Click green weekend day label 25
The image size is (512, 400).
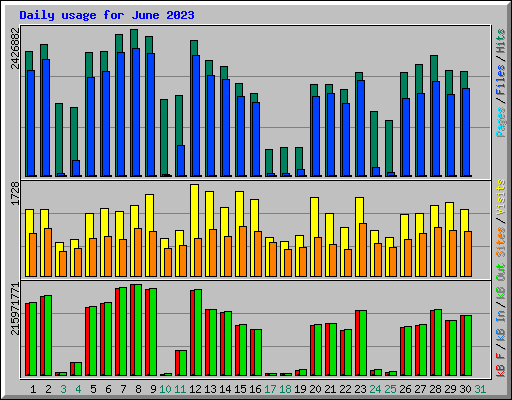click(390, 389)
